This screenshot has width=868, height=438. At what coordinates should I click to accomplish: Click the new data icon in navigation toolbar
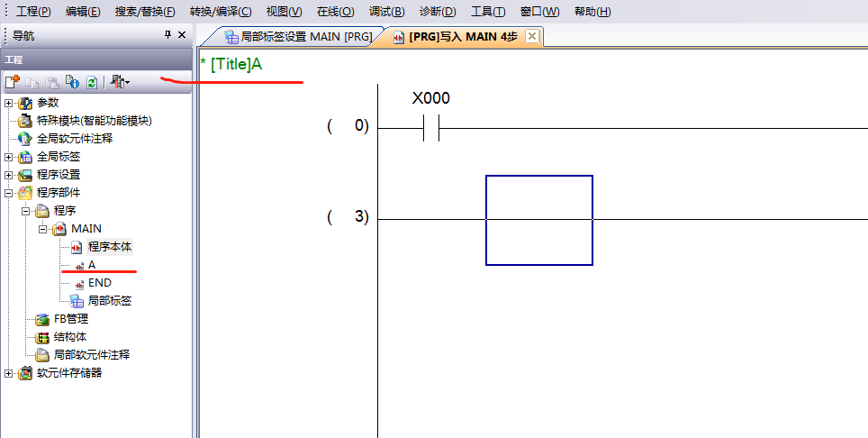[x=12, y=82]
